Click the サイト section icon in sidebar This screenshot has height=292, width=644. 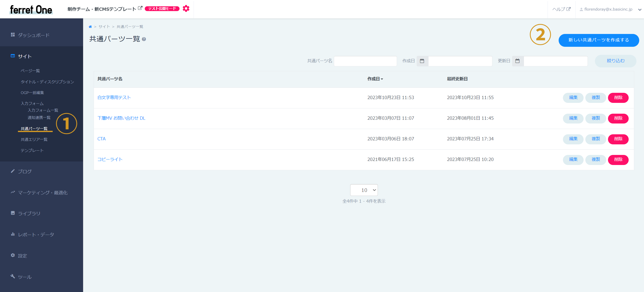pos(13,56)
